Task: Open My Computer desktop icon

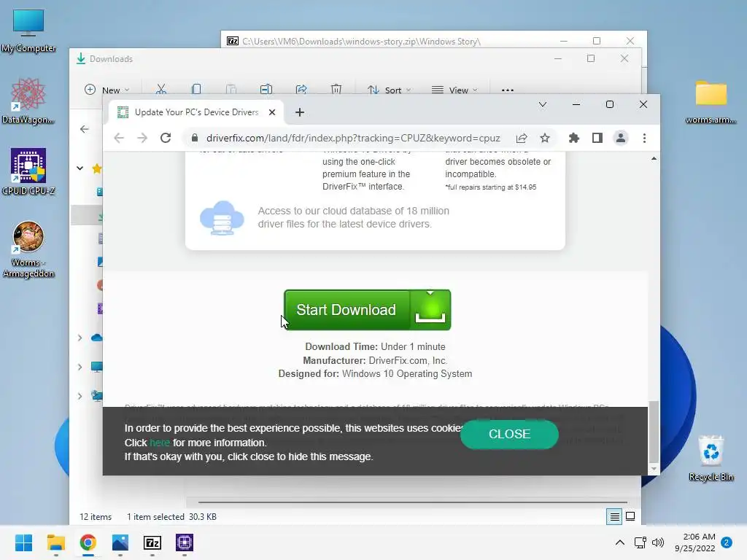Action: [x=28, y=31]
